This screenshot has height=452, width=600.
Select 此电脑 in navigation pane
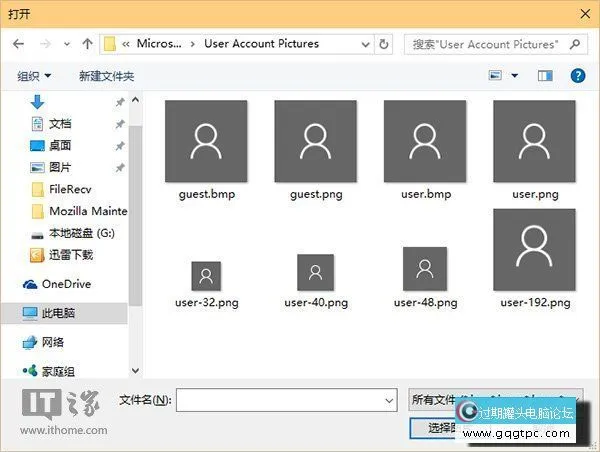(57, 313)
